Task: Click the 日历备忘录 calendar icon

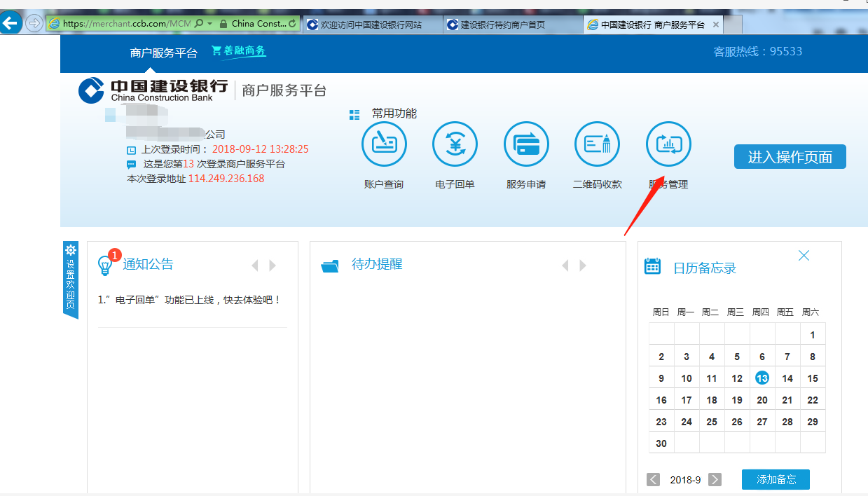Action: coord(652,266)
